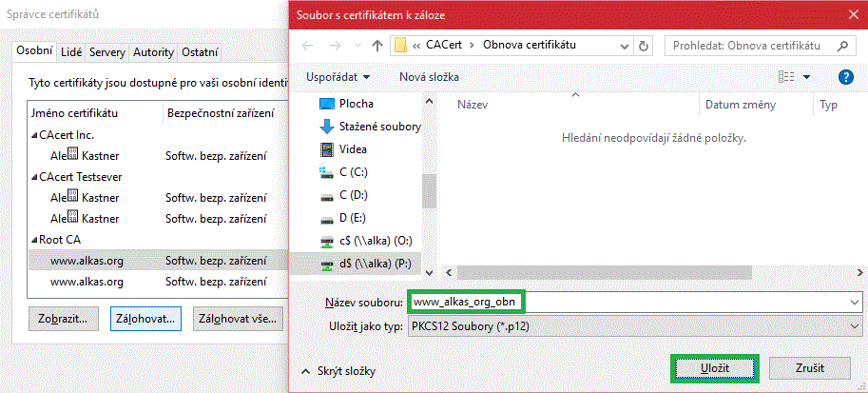Switch to the Servery tab

(x=106, y=52)
